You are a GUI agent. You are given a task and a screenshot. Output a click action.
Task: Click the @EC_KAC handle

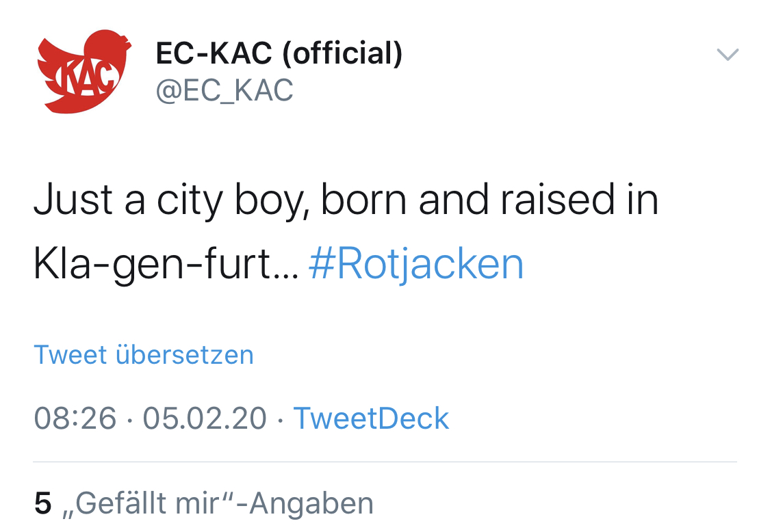(224, 90)
